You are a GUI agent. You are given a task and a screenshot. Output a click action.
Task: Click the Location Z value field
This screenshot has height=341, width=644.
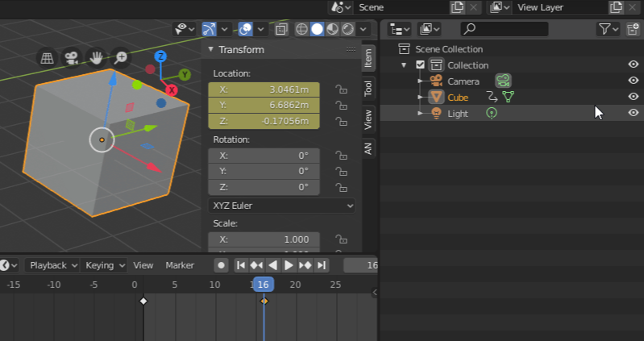coord(264,121)
